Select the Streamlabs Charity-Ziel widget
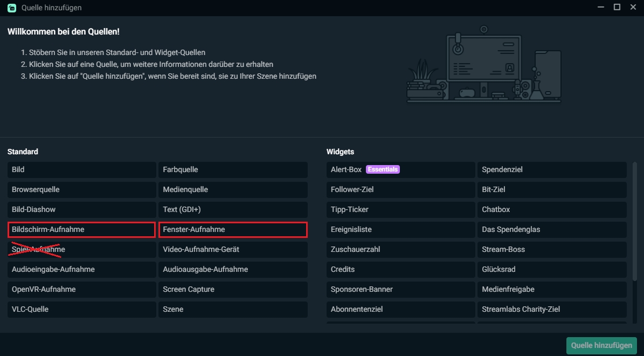The height and width of the screenshot is (356, 644). tap(552, 309)
